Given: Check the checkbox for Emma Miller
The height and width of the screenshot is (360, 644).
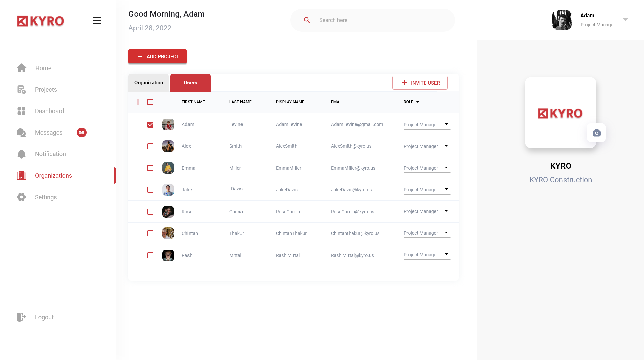Looking at the screenshot, I should (150, 168).
